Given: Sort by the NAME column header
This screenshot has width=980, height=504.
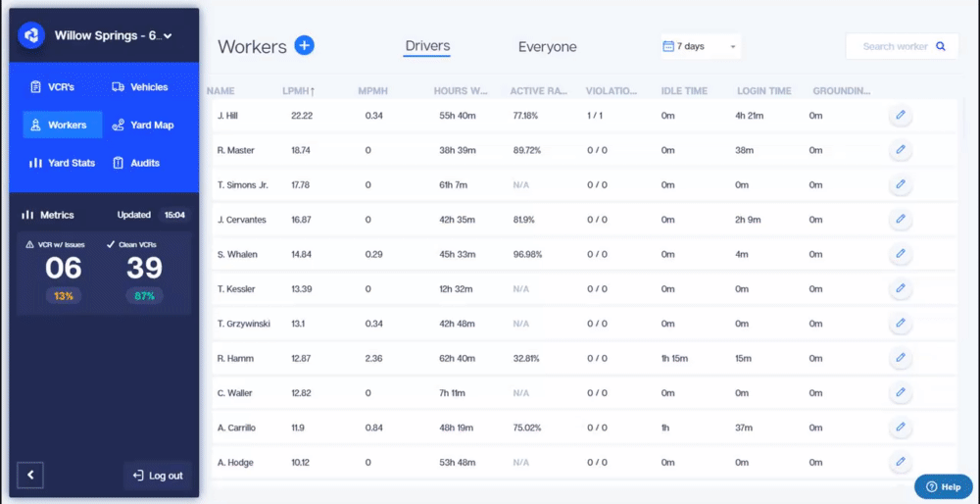Looking at the screenshot, I should pos(220,91).
